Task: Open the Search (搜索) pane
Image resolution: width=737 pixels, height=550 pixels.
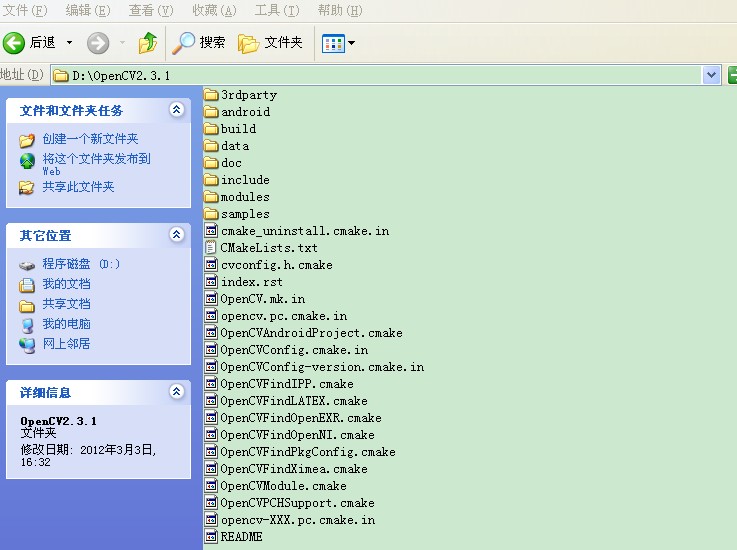Action: click(198, 43)
